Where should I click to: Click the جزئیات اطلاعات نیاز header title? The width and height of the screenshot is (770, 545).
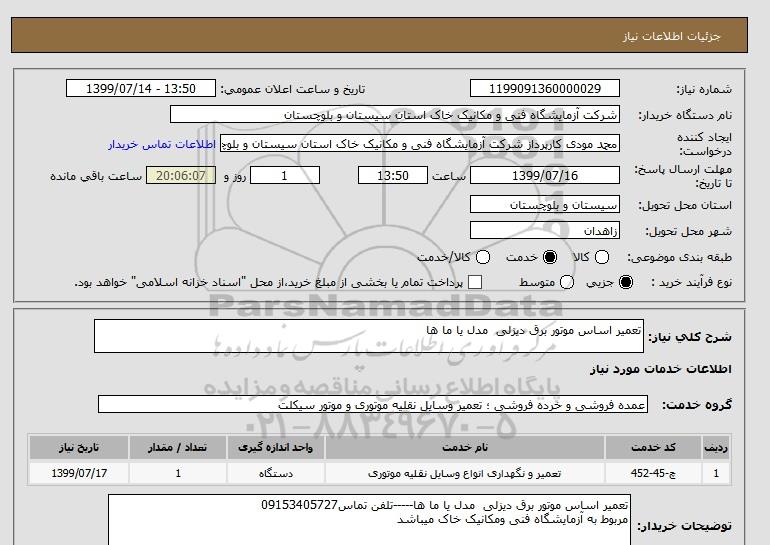(671, 36)
